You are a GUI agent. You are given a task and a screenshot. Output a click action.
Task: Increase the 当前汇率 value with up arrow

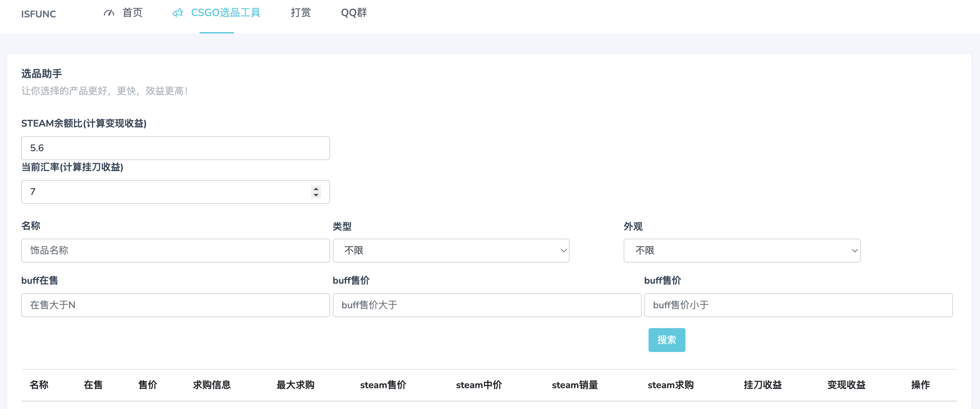pyautogui.click(x=316, y=188)
